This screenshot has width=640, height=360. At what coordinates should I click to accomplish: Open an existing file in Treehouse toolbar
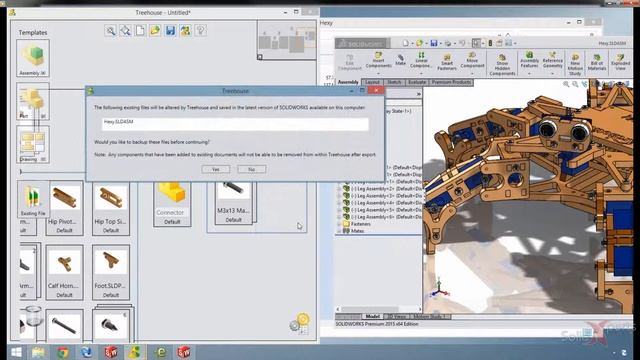click(155, 31)
